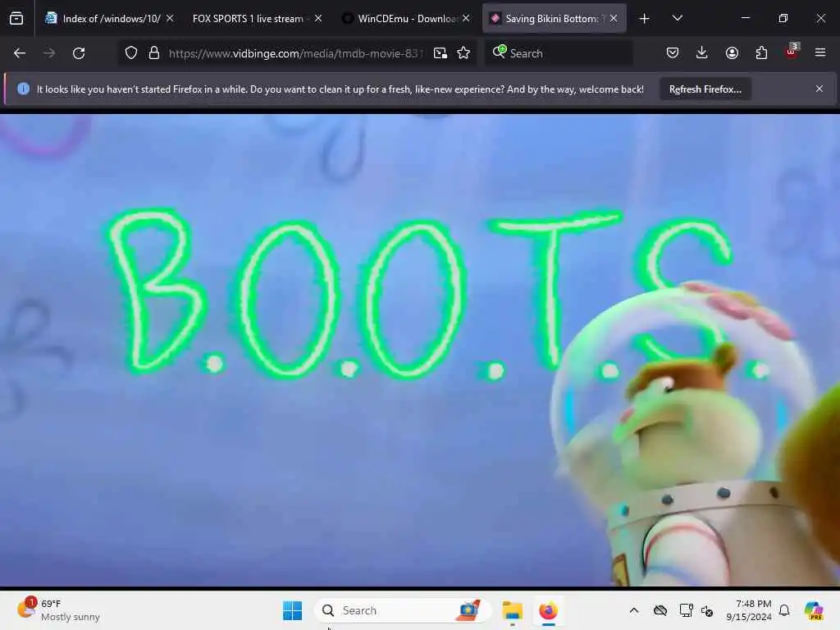840x630 pixels.
Task: Restore down the Firefox window
Action: click(783, 18)
